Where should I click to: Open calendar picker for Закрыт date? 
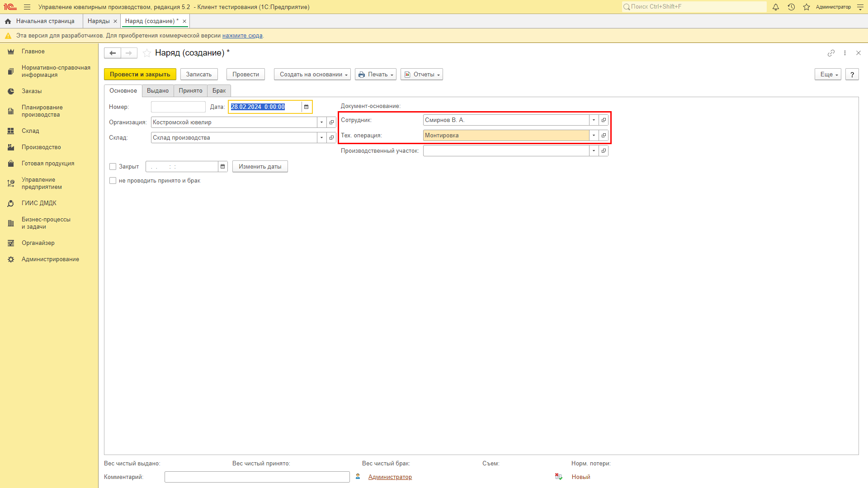222,167
